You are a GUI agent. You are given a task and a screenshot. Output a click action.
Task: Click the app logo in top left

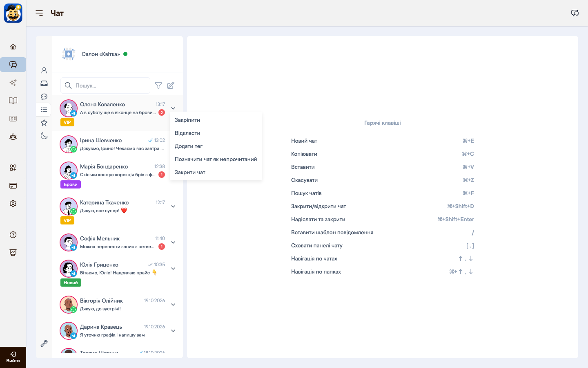(x=13, y=13)
